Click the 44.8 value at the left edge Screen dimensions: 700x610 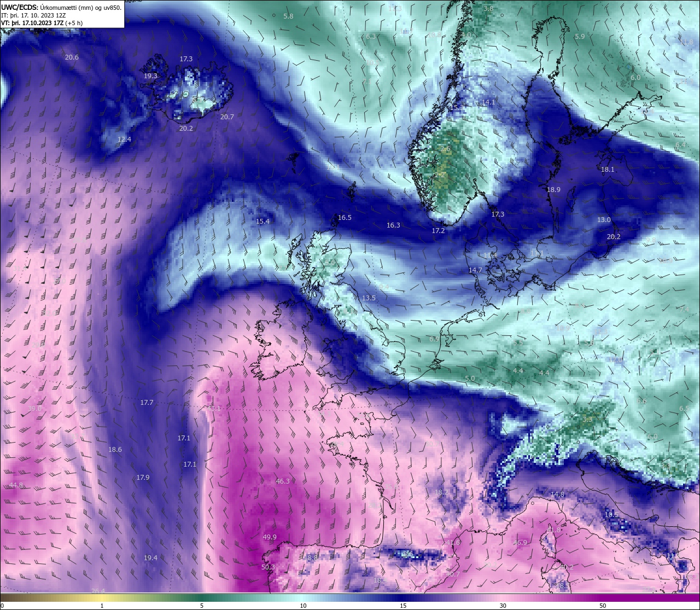16,485
